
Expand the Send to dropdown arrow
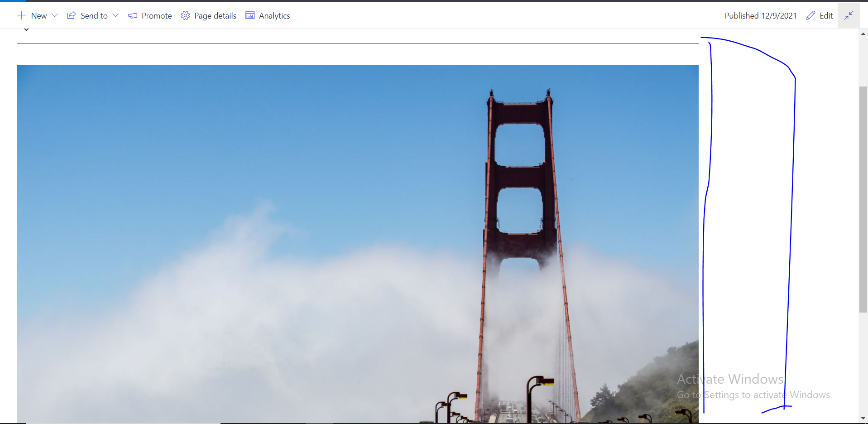115,15
